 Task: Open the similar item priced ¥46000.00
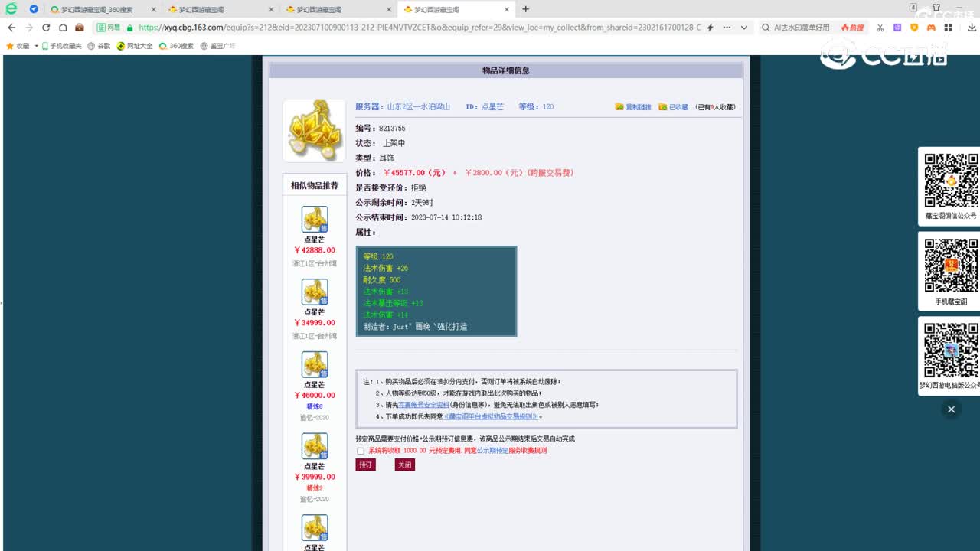point(315,364)
